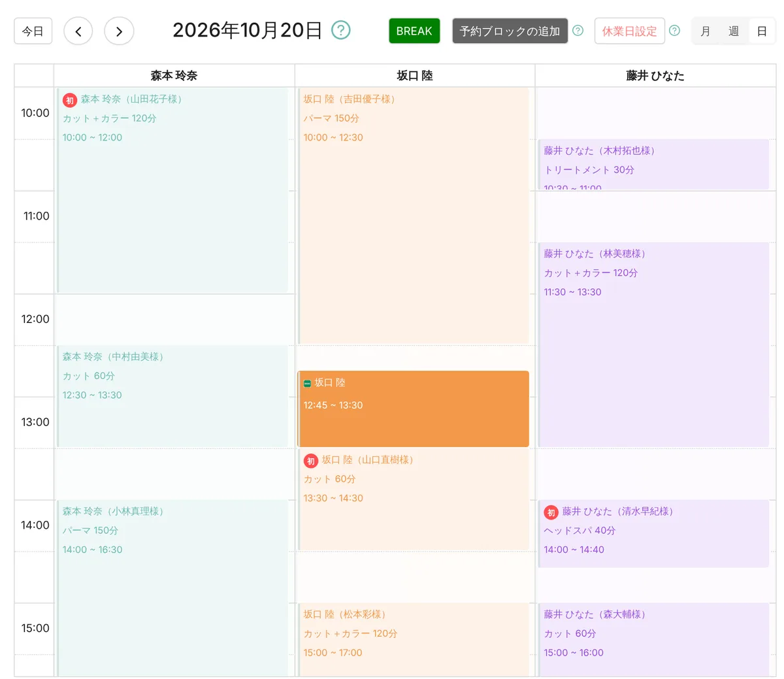Open help icon next to 予約ブロックの追加
This screenshot has height=679, width=784.
click(x=578, y=30)
